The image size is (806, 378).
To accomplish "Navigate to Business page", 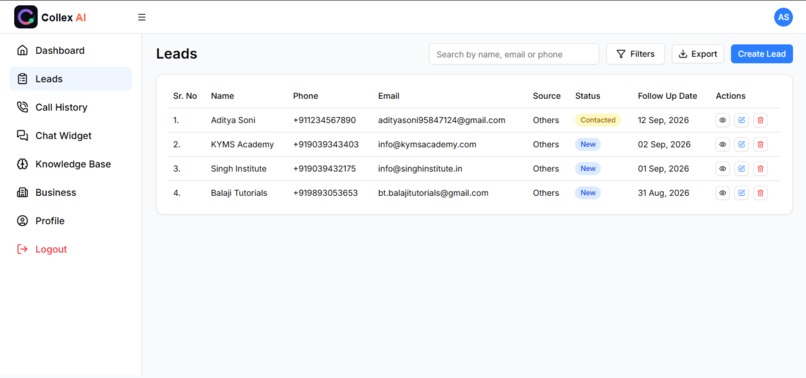I will click(70, 192).
